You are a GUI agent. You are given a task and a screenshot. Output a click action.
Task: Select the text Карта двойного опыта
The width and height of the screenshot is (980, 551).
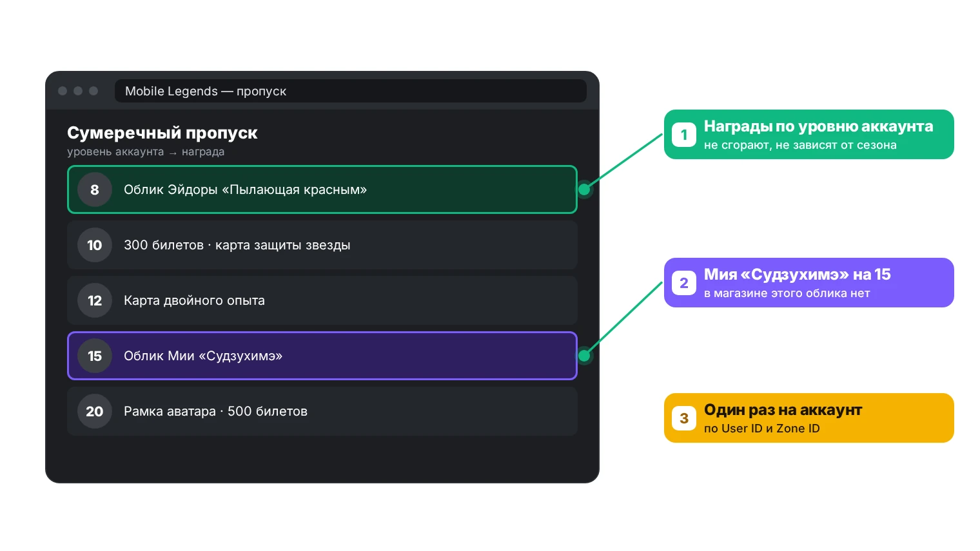[x=194, y=300]
